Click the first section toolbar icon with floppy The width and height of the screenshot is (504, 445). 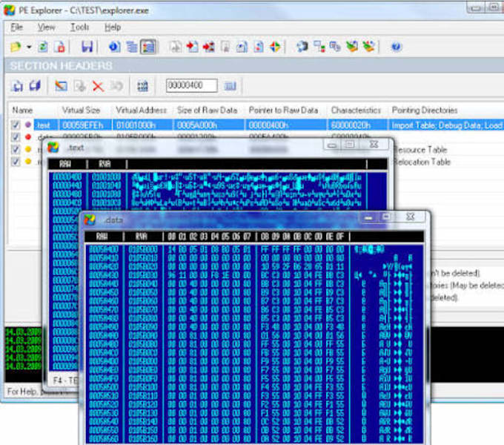17,86
